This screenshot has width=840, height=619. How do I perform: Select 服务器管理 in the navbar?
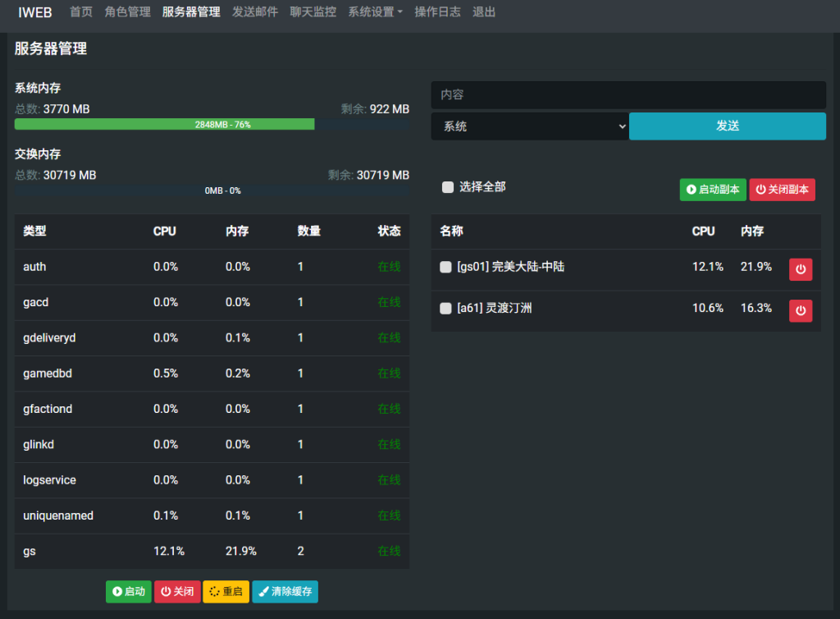[x=191, y=11]
